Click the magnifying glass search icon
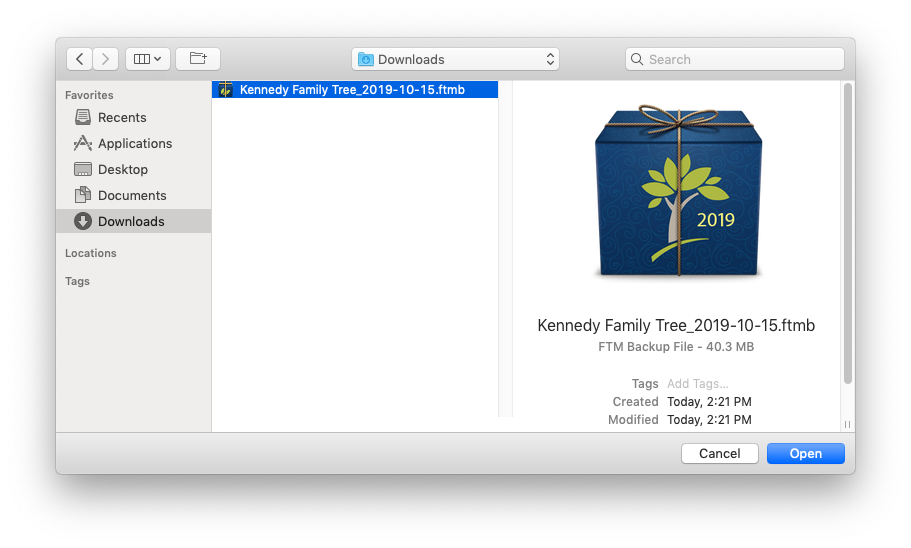911x548 pixels. pyautogui.click(x=637, y=59)
